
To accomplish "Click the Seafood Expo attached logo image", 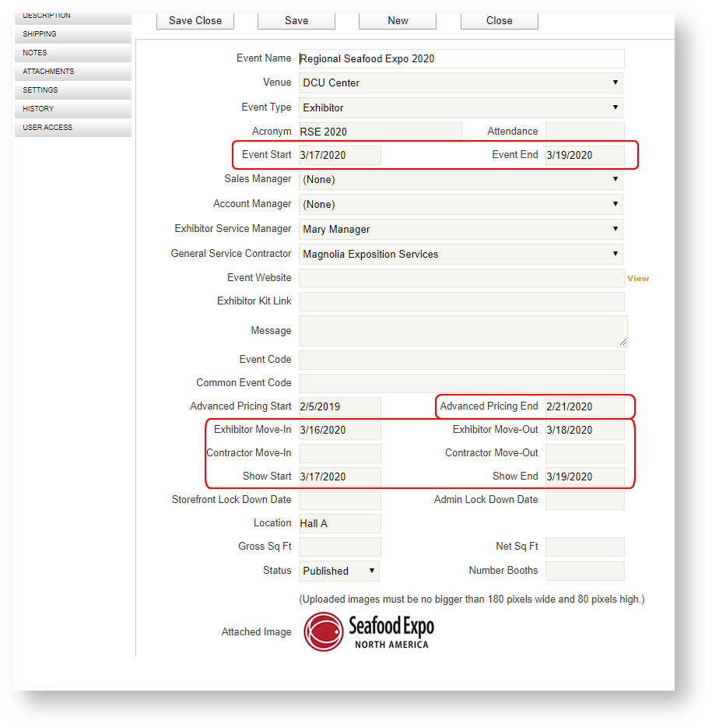I will coord(369,631).
